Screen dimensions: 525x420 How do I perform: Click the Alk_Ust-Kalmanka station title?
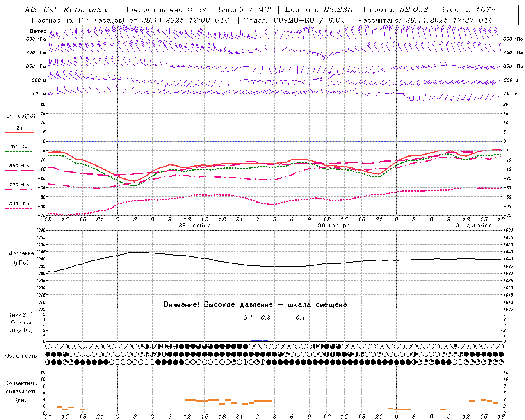(66, 10)
